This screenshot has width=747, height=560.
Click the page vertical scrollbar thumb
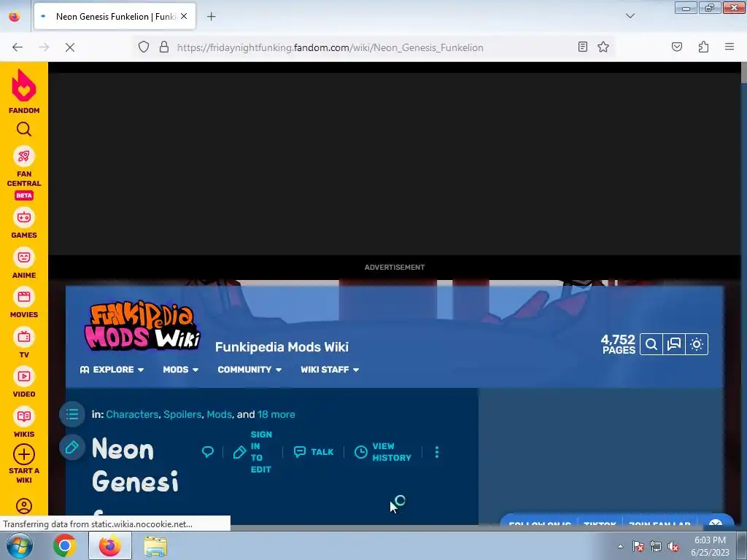point(743,72)
